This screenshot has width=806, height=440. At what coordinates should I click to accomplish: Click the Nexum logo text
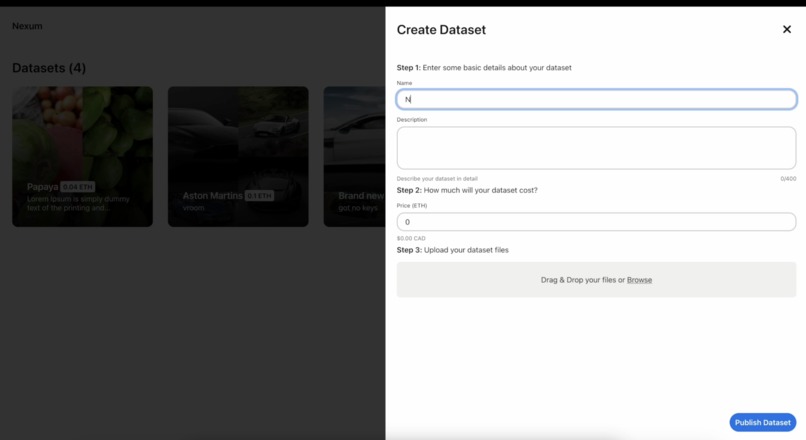click(x=27, y=26)
